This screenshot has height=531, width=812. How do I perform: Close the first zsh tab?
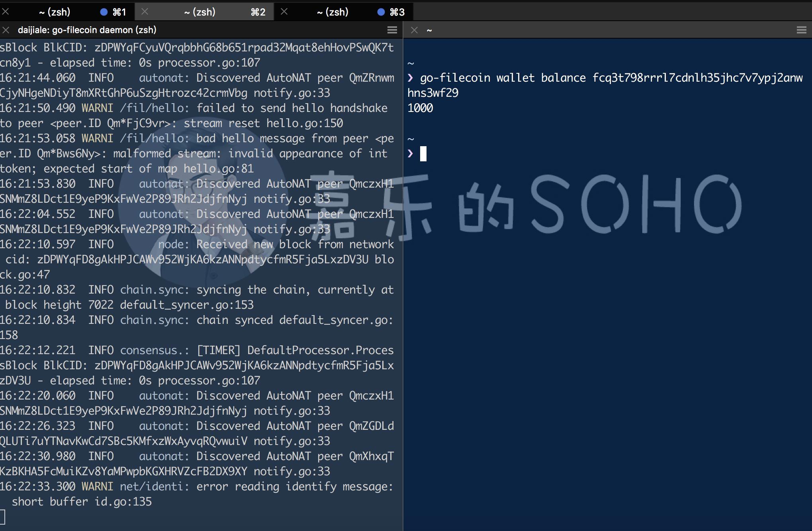[x=6, y=12]
